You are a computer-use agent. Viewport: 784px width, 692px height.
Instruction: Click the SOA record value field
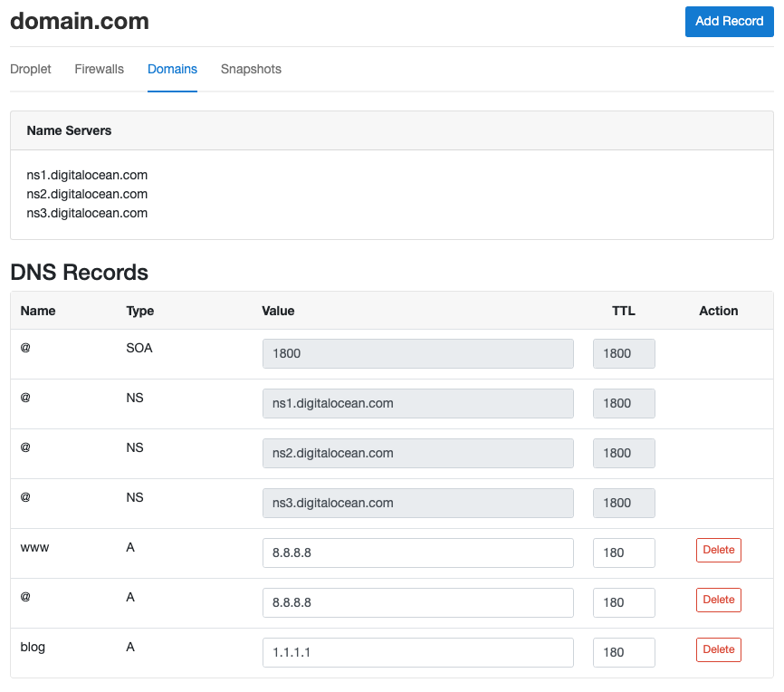[418, 354]
